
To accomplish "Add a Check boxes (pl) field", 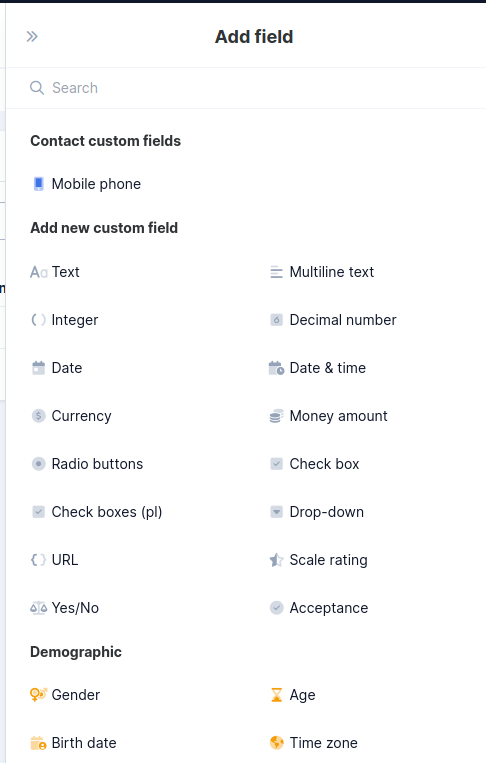I will [x=96, y=512].
